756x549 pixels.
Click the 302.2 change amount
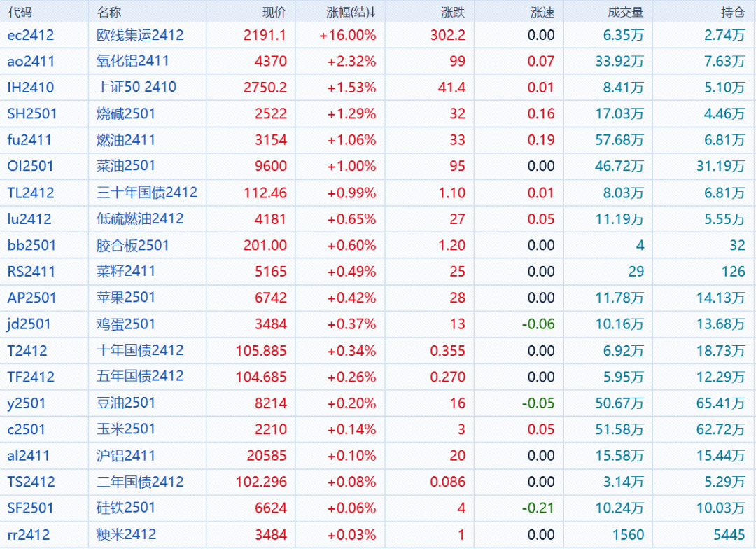(448, 35)
